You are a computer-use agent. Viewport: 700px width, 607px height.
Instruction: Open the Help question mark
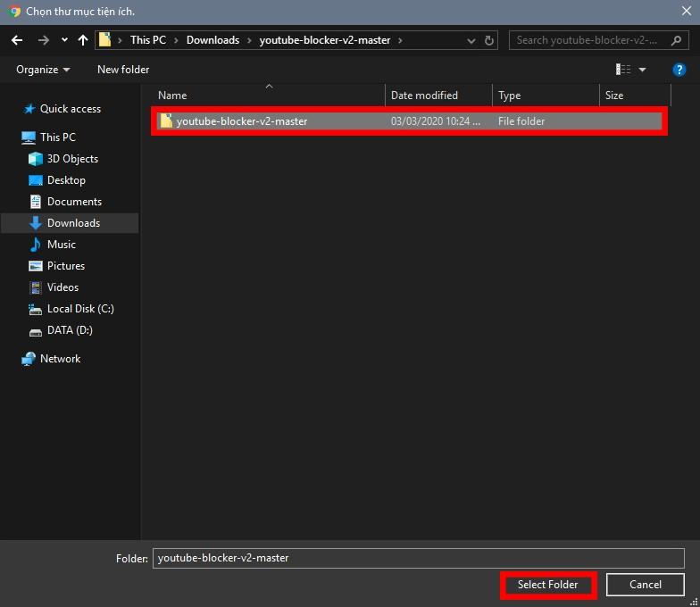pos(679,70)
